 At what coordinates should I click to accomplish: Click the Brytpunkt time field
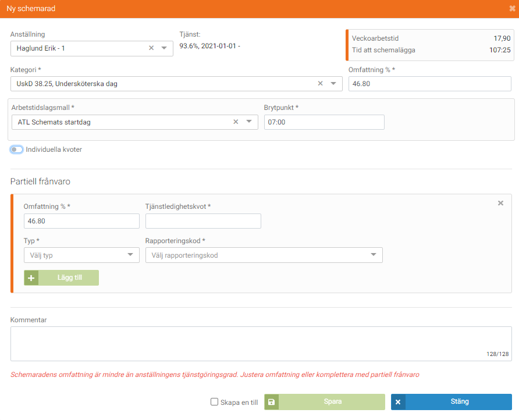pos(324,122)
